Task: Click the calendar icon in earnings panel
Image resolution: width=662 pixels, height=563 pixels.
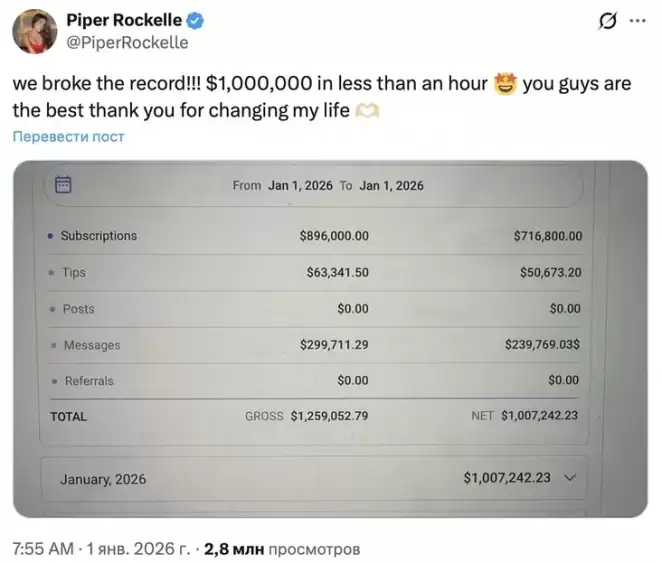Action: (63, 185)
